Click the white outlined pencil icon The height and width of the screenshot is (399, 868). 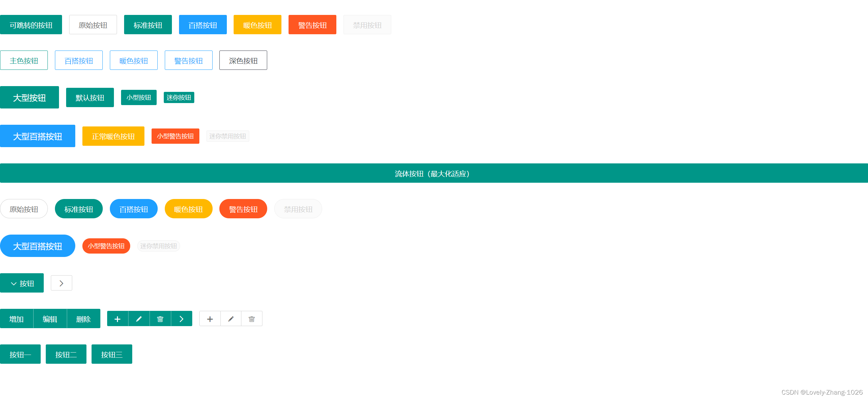pyautogui.click(x=231, y=319)
